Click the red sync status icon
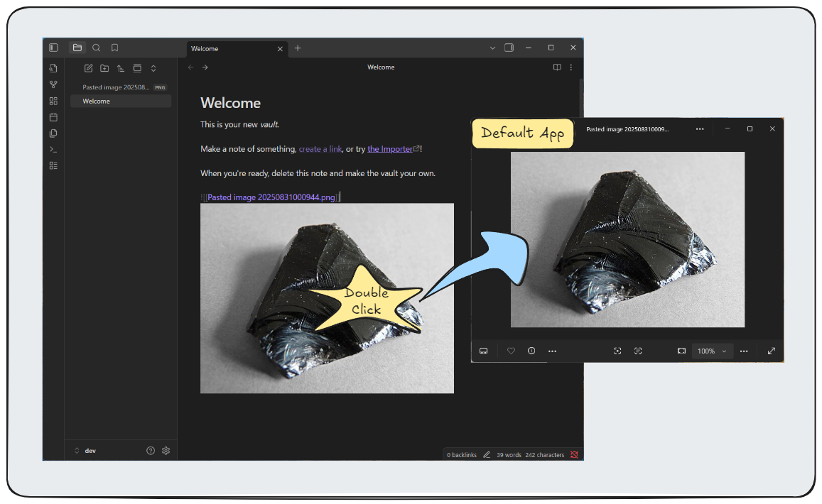The height and width of the screenshot is (504, 822). [x=575, y=455]
